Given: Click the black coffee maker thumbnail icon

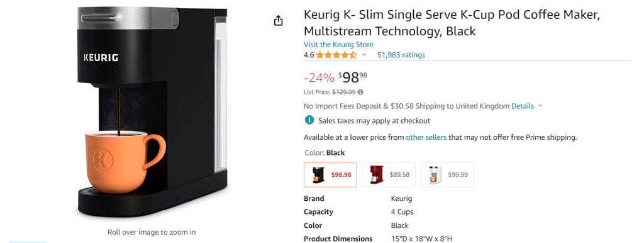Looking at the screenshot, I should coord(318,175).
